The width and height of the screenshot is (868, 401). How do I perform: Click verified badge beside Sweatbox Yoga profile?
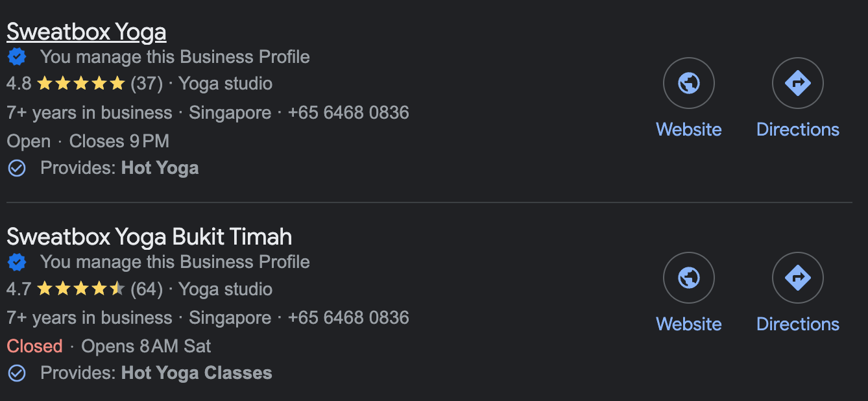(17, 57)
